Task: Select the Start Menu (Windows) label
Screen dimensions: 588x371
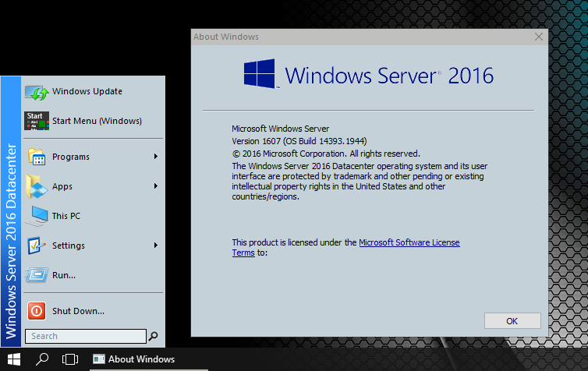Action: [x=97, y=121]
